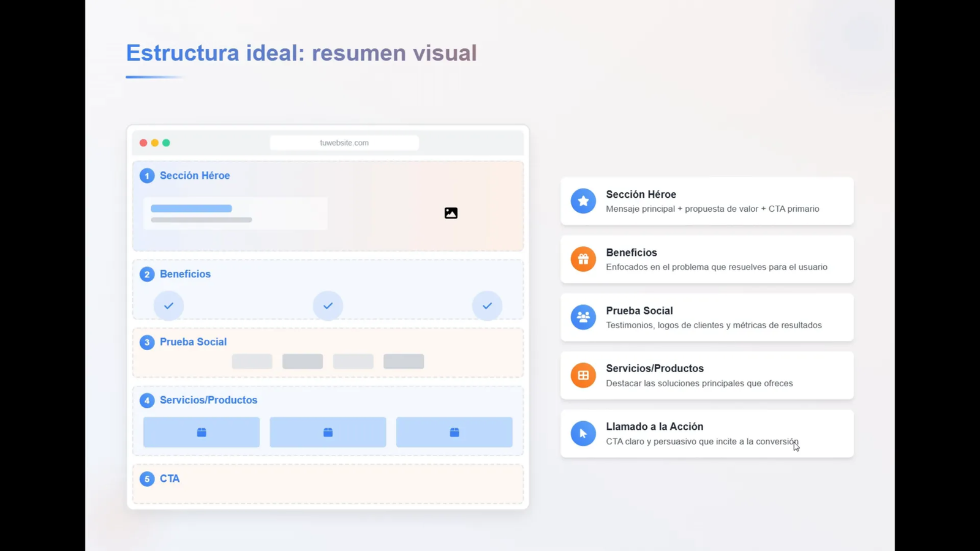Click the first gray logo placeholder under Prueba Social
Viewport: 980px width, 551px height.
click(252, 361)
